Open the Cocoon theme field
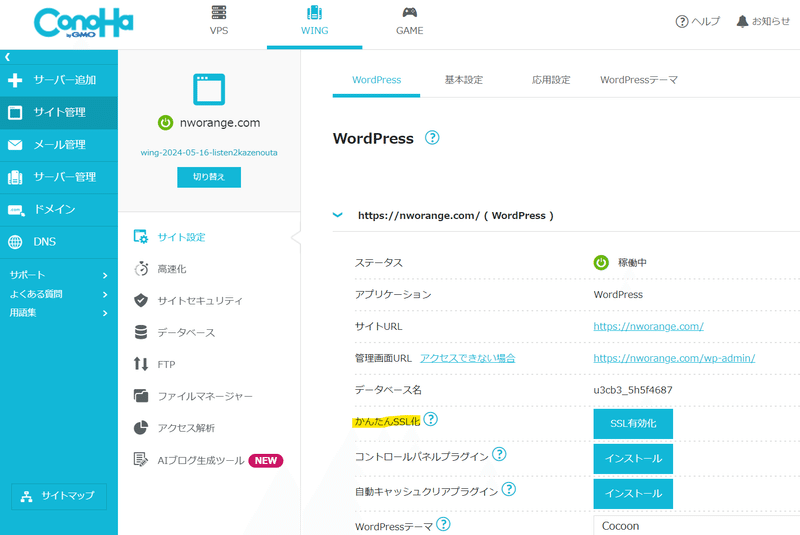This screenshot has width=800, height=535. click(696, 525)
